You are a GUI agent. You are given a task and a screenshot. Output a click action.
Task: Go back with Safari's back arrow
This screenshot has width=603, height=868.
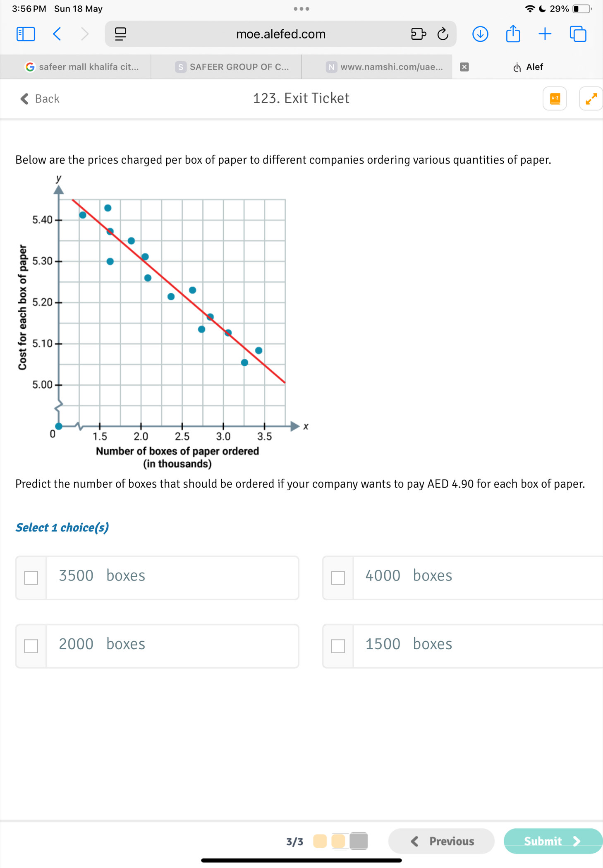[x=57, y=34]
